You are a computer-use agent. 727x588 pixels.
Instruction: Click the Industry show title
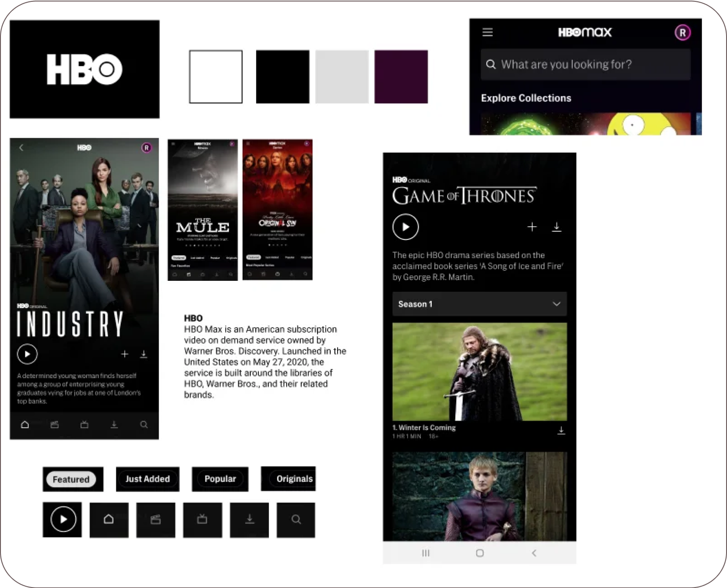point(70,324)
